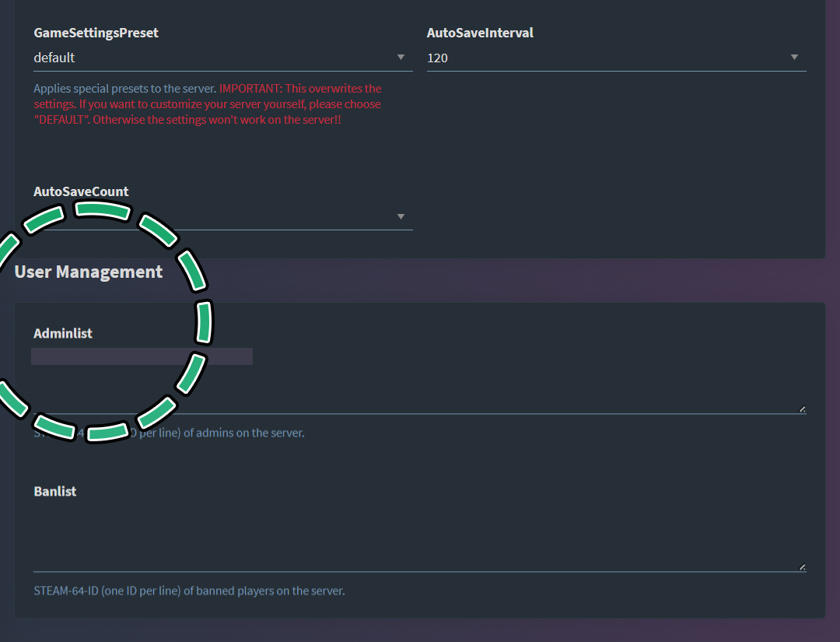
Task: Click the AutoSaveCount field label
Action: click(81, 191)
